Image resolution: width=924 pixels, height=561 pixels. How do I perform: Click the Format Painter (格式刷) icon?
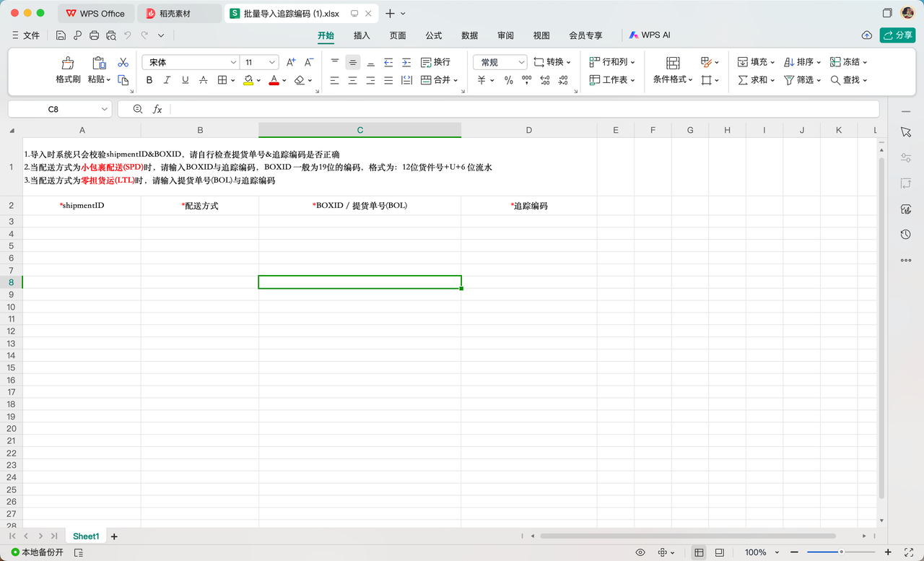coord(68,64)
